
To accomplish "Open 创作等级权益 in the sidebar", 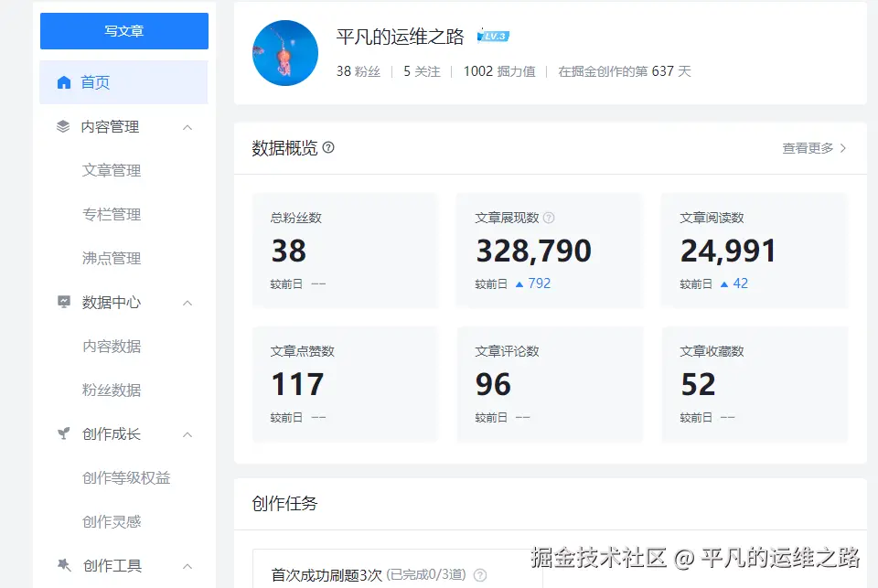I will click(126, 477).
